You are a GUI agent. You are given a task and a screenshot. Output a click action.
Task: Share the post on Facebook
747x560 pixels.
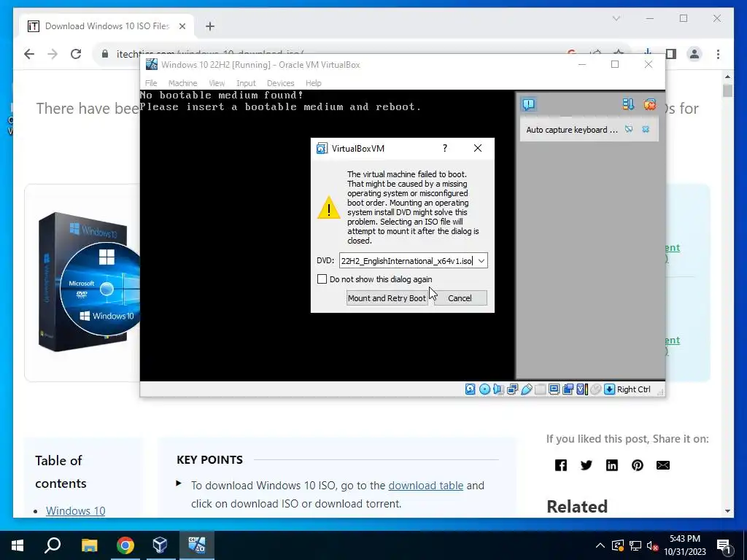[561, 465]
